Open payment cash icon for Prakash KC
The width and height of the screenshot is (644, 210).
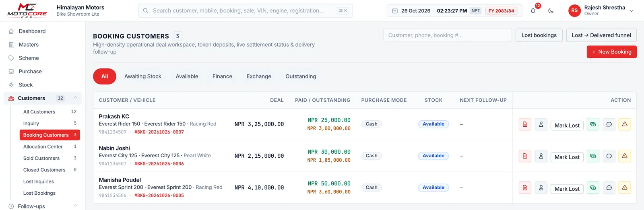tap(593, 124)
